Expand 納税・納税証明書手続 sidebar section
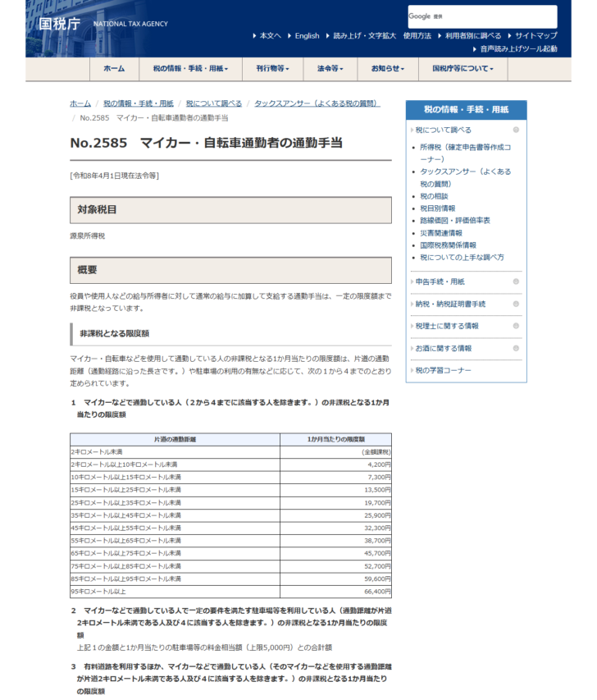The image size is (597, 700). click(x=450, y=304)
